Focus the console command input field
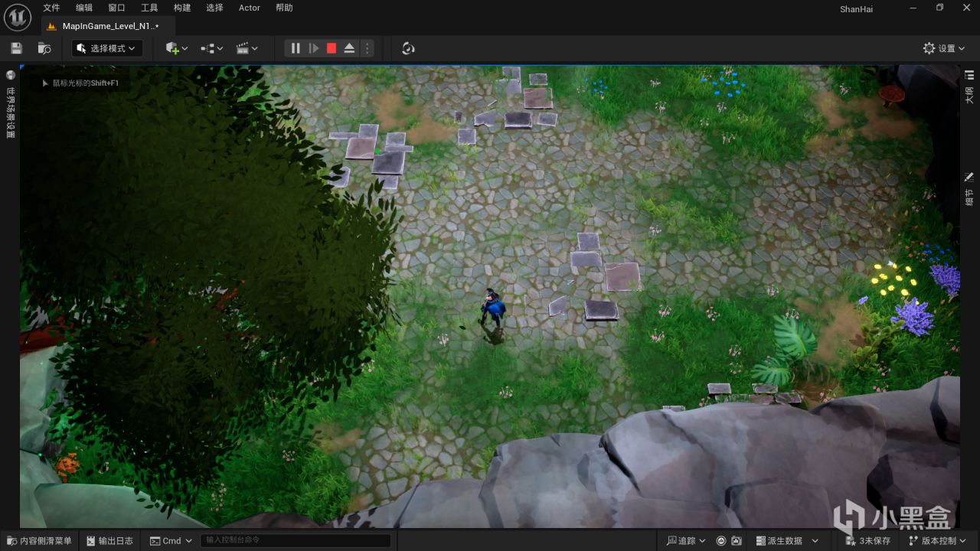This screenshot has height=551, width=980. coord(296,540)
